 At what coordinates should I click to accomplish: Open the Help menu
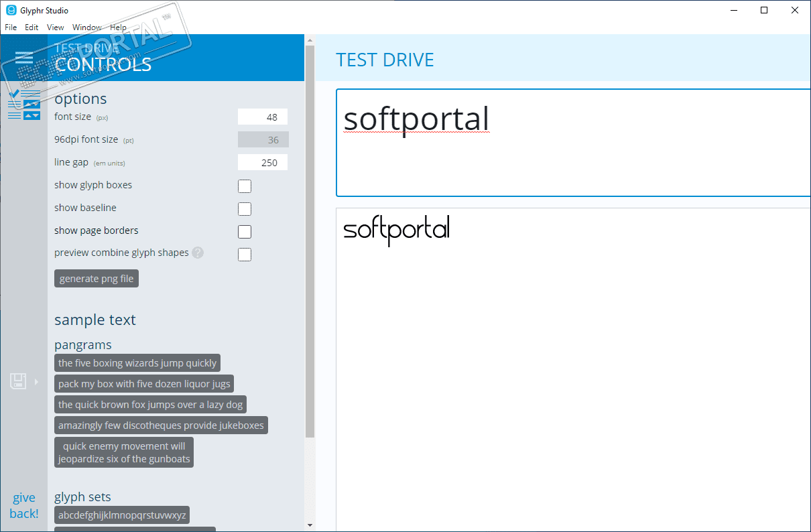tap(119, 27)
